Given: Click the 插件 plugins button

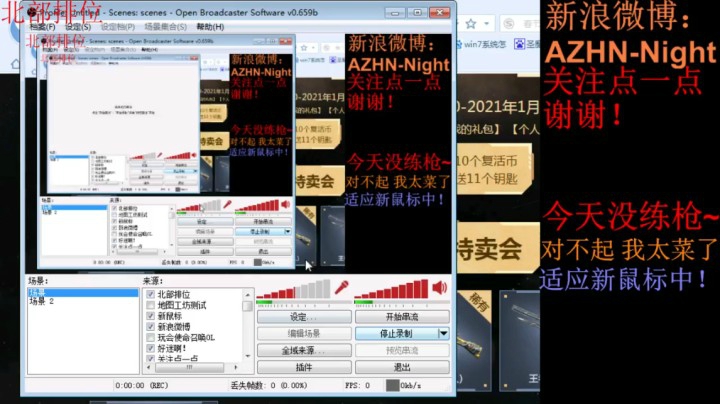Looking at the screenshot, I should (304, 367).
